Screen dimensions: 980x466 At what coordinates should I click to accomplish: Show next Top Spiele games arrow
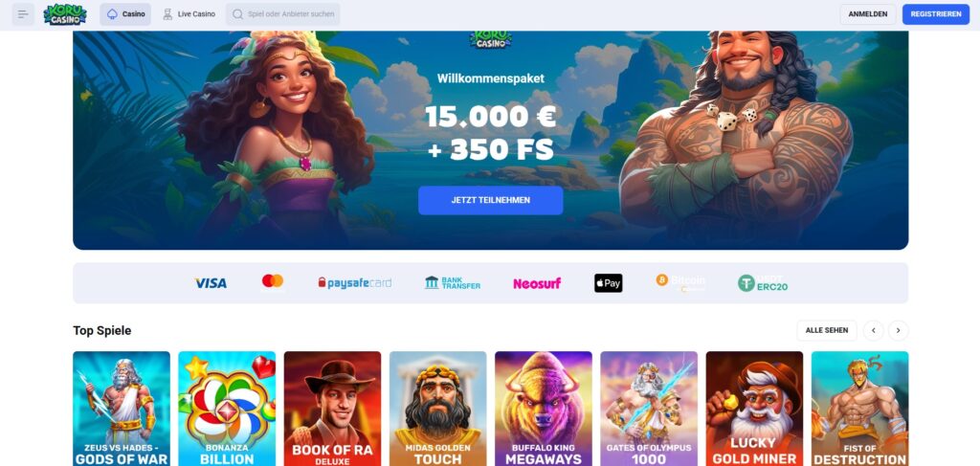[898, 330]
